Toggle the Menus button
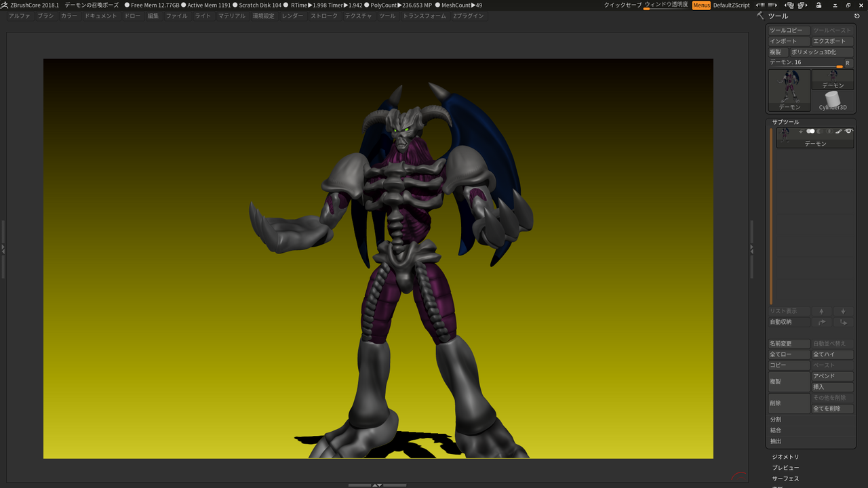868x488 pixels. (x=701, y=5)
